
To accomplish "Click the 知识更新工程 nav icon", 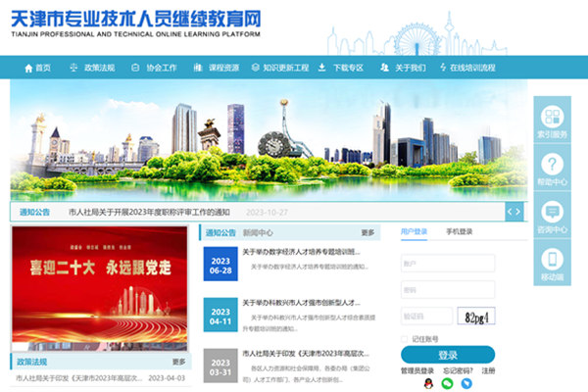I will click(256, 68).
